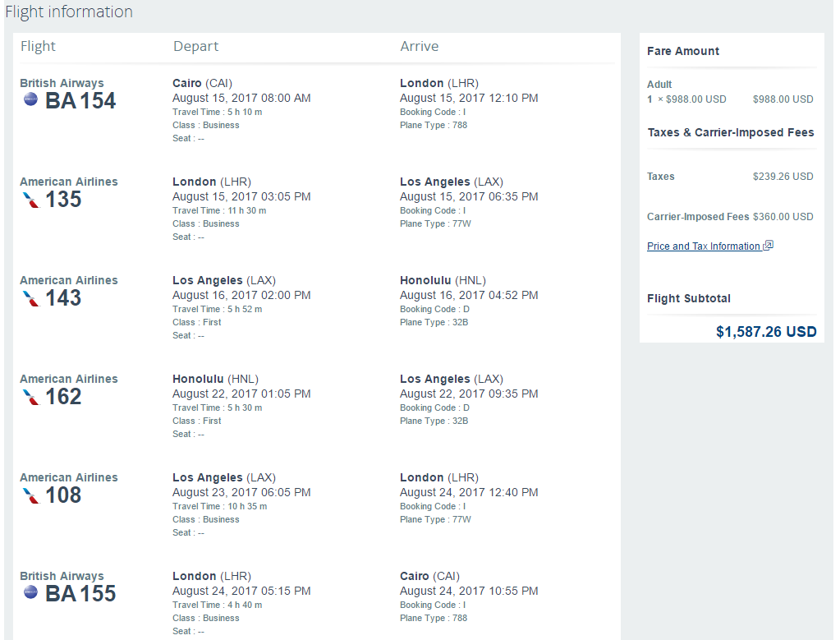Click departure city Honolulu (HNL) for flight 162
The width and height of the screenshot is (840, 640).
[x=215, y=379]
